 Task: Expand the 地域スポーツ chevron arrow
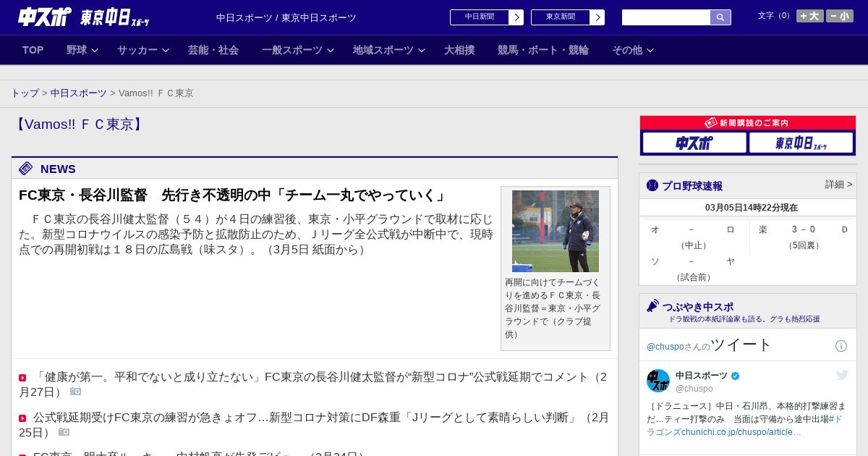point(422,50)
